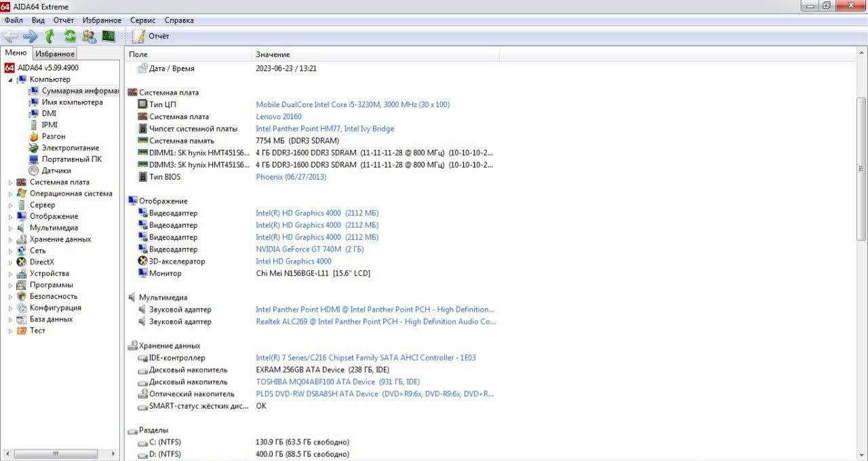Collapse the Компьютер tree node
The image size is (868, 461).
coord(10,80)
